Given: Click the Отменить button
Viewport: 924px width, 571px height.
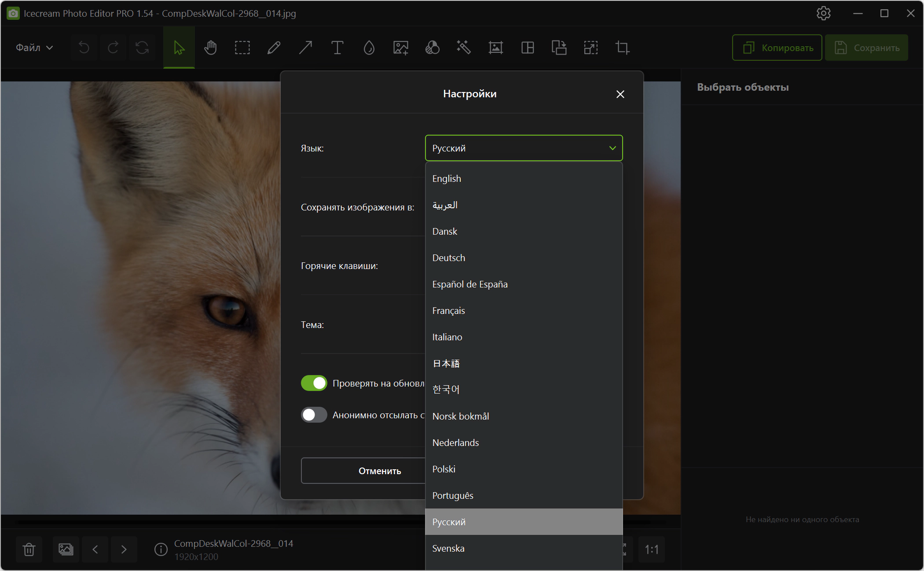Looking at the screenshot, I should [379, 471].
